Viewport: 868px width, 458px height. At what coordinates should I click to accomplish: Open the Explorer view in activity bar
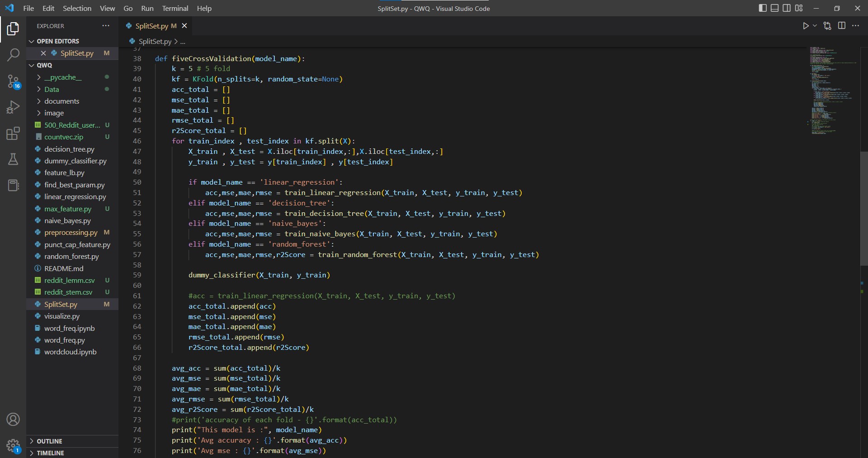click(x=13, y=29)
